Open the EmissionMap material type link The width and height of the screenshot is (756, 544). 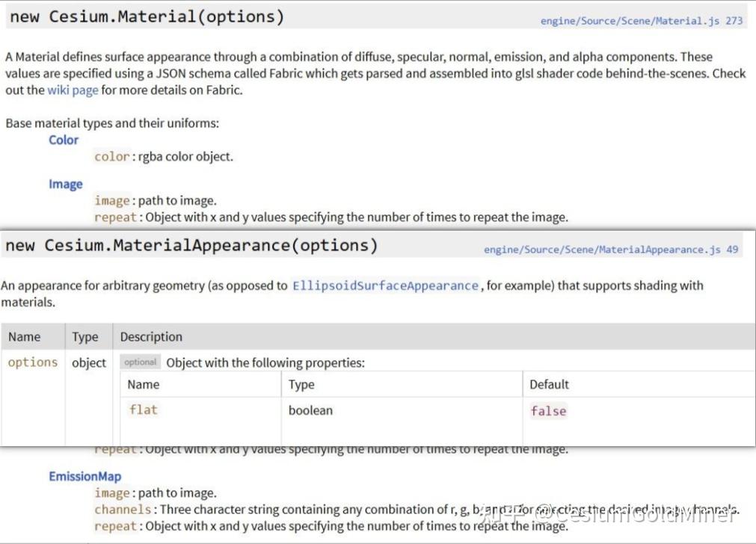coord(84,476)
